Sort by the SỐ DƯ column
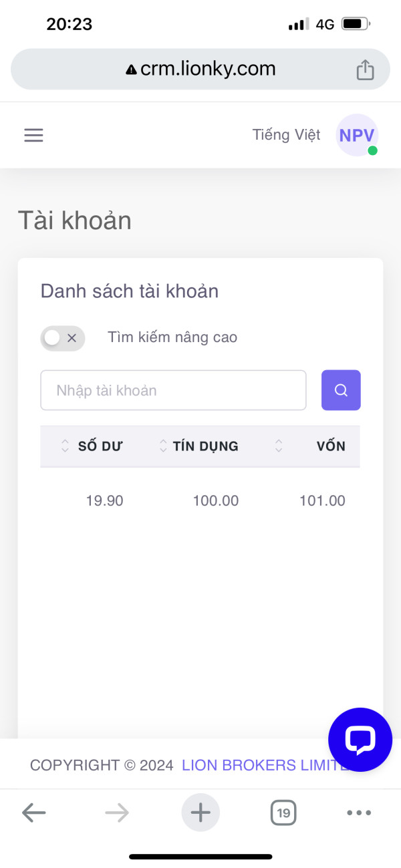Viewport: 401px width, 868px height. (x=92, y=446)
